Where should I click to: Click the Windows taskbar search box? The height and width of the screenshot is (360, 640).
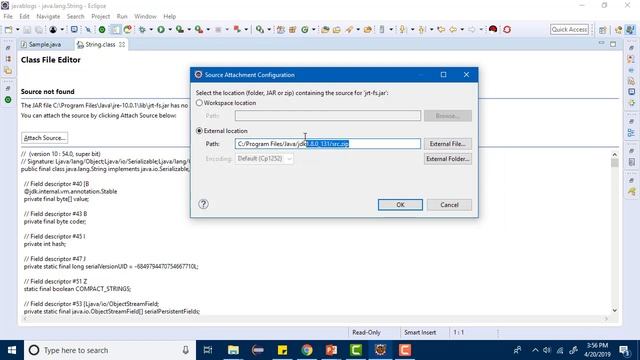tap(109, 350)
